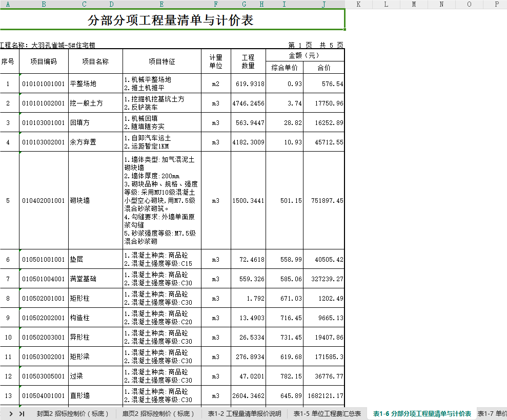This screenshot has height=420, width=507.
Task: Select the active 表1-6 分部分项工程量清单与计价表 tab
Action: [x=422, y=413]
